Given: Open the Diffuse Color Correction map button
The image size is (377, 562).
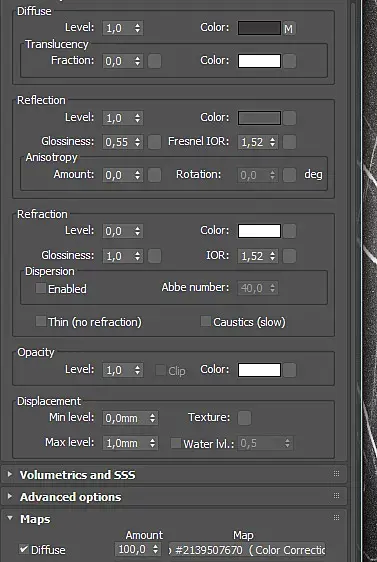Looking at the screenshot, I should coord(247,549).
